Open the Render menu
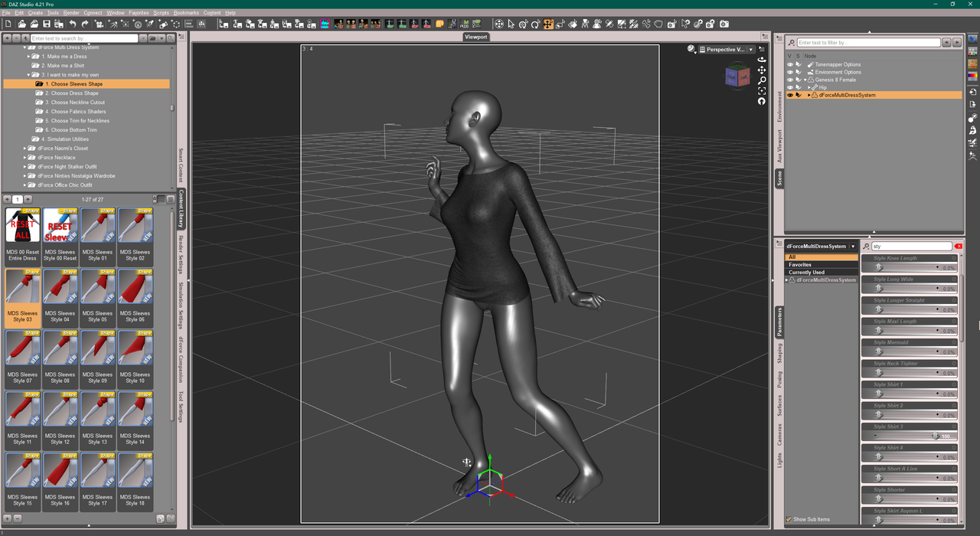 coord(71,13)
